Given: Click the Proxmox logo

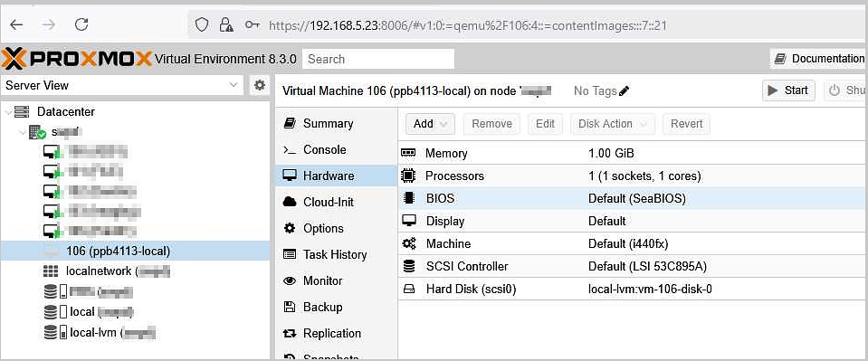Looking at the screenshot, I should tap(77, 58).
